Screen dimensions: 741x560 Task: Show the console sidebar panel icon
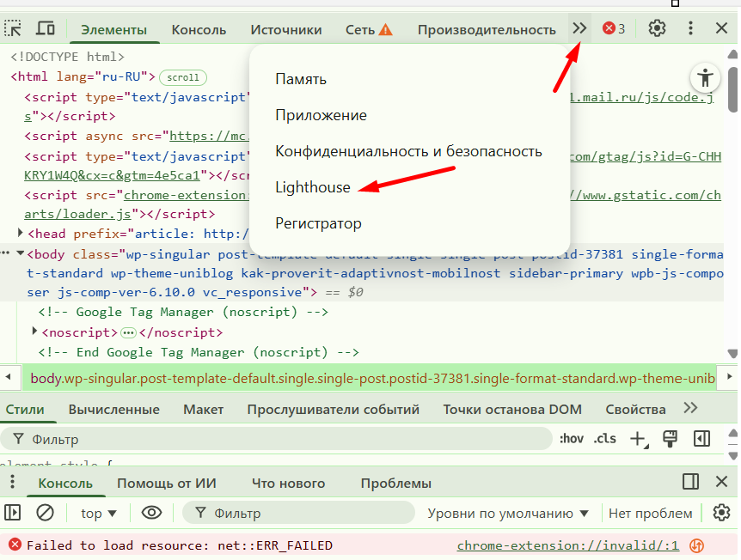click(12, 513)
